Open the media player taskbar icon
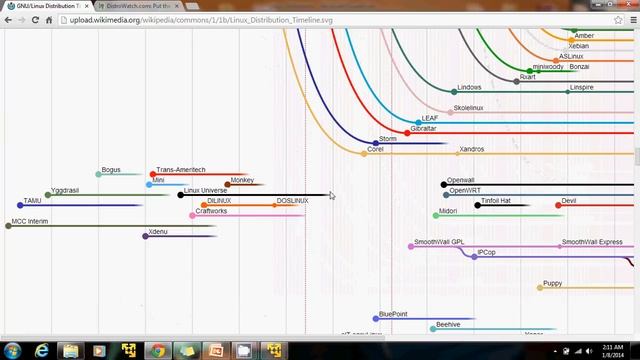The height and width of the screenshot is (360, 640). [99, 351]
